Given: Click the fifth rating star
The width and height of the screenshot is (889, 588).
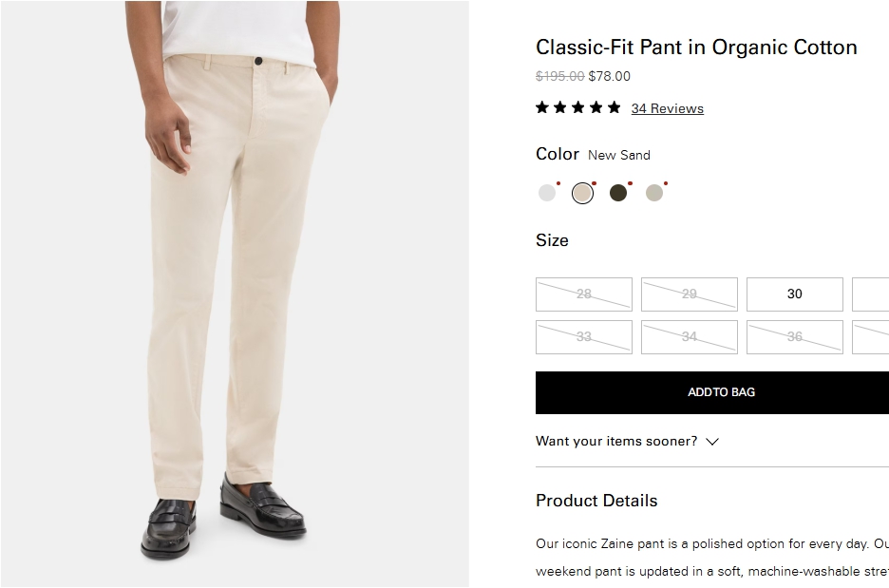Looking at the screenshot, I should coord(614,107).
